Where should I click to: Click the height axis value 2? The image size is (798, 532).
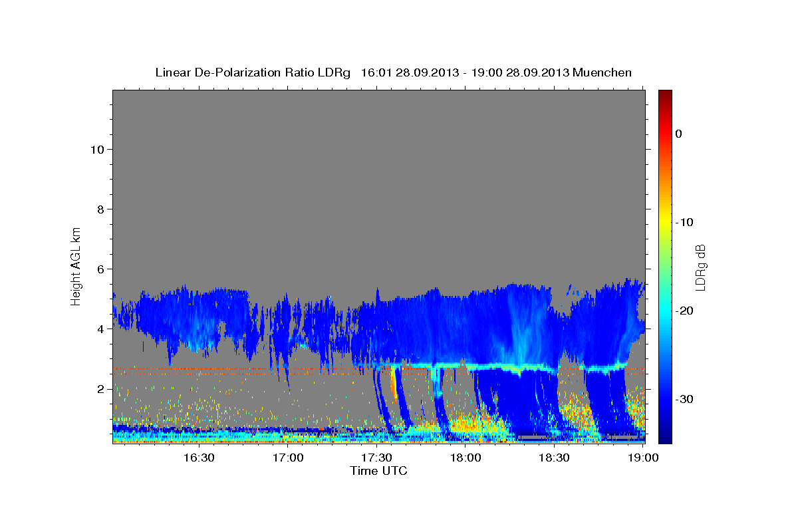pyautogui.click(x=99, y=388)
